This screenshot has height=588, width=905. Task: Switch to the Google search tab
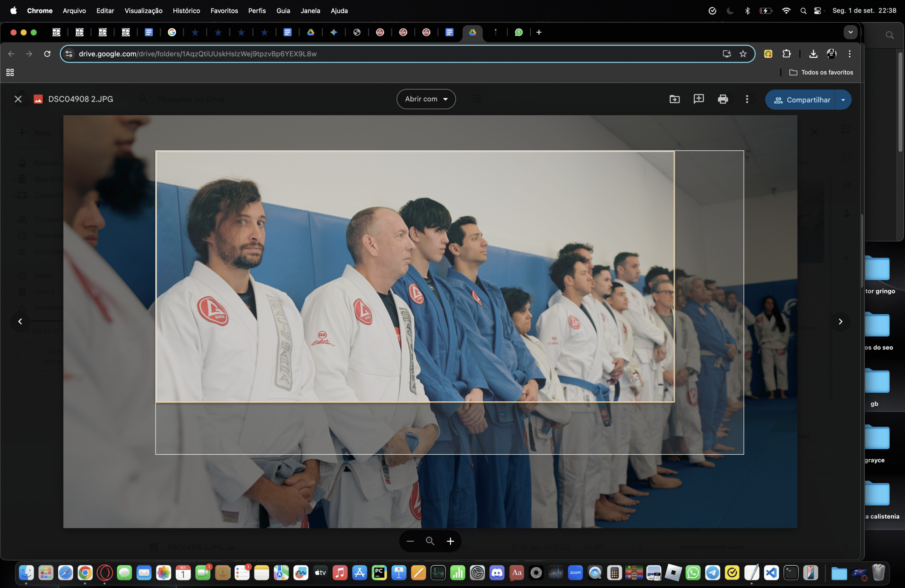[172, 32]
